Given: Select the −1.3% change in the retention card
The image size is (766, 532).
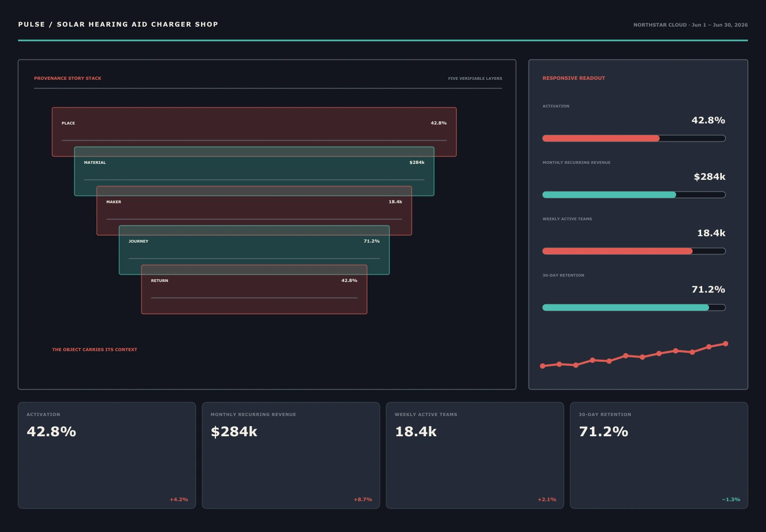Looking at the screenshot, I should [x=731, y=500].
